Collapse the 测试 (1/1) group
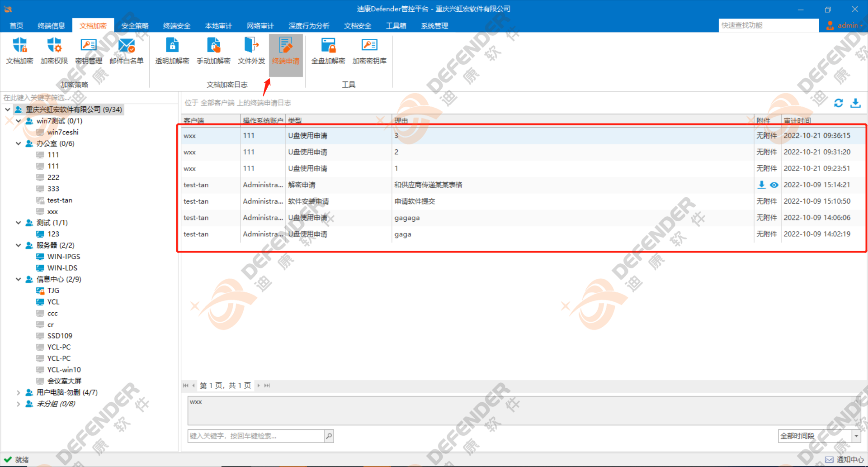This screenshot has width=868, height=467. pos(19,223)
